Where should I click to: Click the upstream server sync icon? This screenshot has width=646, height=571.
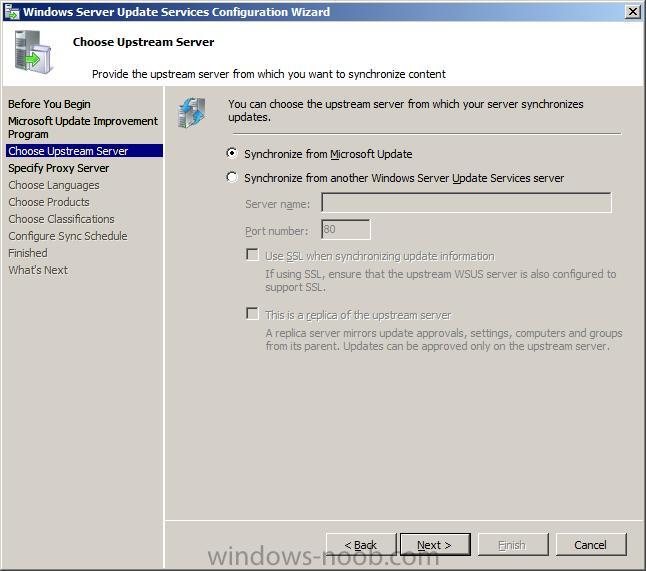(192, 112)
